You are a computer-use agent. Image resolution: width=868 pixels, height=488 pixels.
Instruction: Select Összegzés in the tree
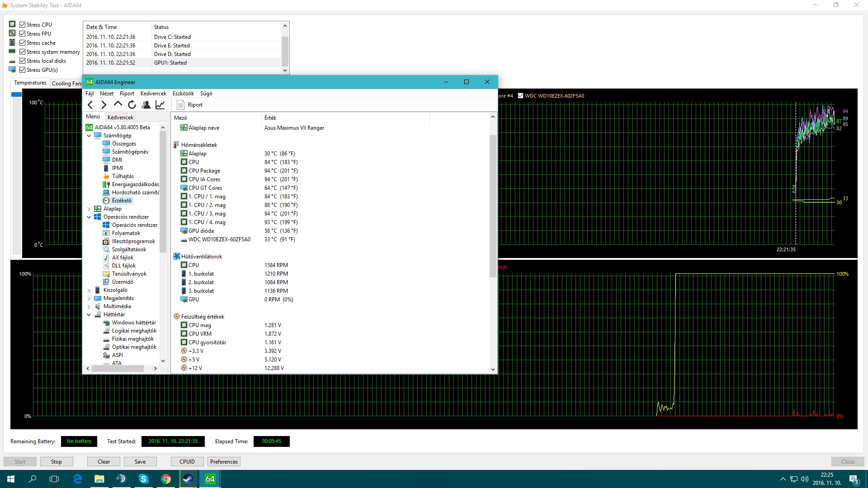click(124, 144)
